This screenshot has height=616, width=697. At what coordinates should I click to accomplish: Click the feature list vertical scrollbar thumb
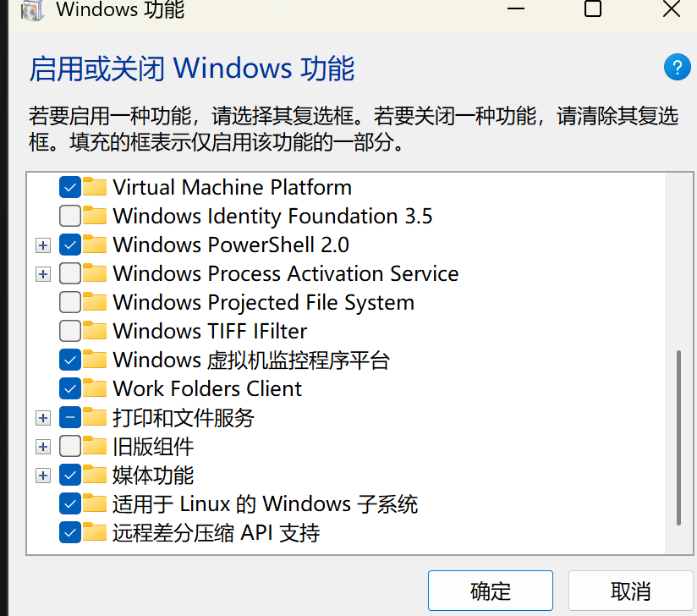point(678,437)
